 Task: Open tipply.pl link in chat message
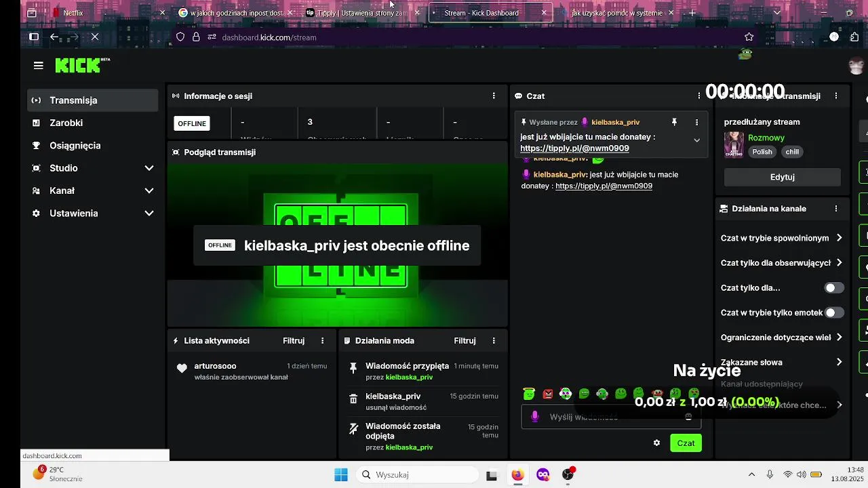604,186
